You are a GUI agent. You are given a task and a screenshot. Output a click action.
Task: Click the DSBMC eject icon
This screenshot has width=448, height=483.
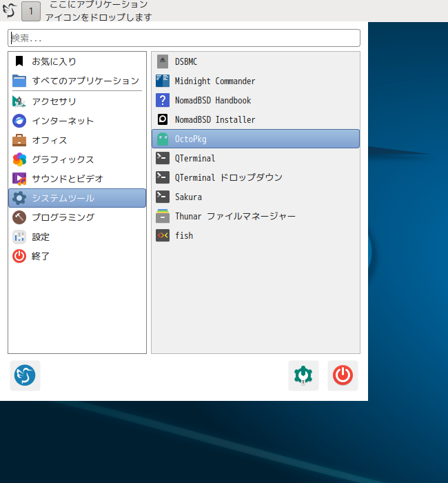(163, 61)
